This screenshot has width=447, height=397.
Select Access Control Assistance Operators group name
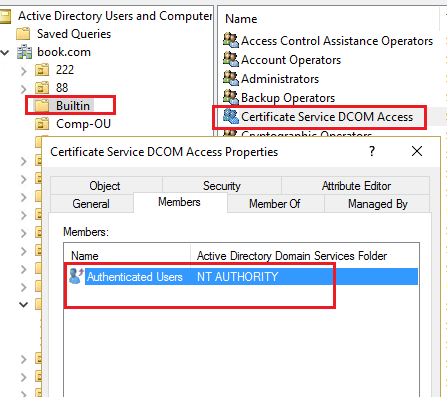337,41
